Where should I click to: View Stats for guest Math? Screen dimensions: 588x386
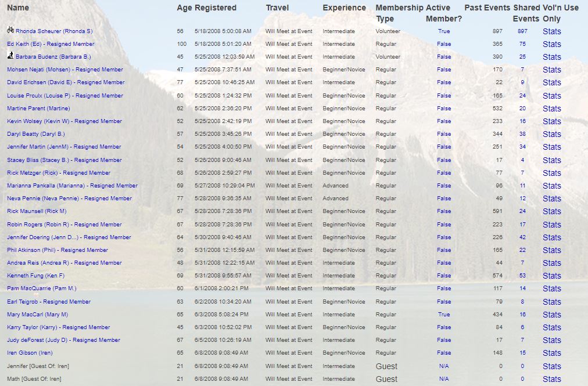[x=551, y=379]
